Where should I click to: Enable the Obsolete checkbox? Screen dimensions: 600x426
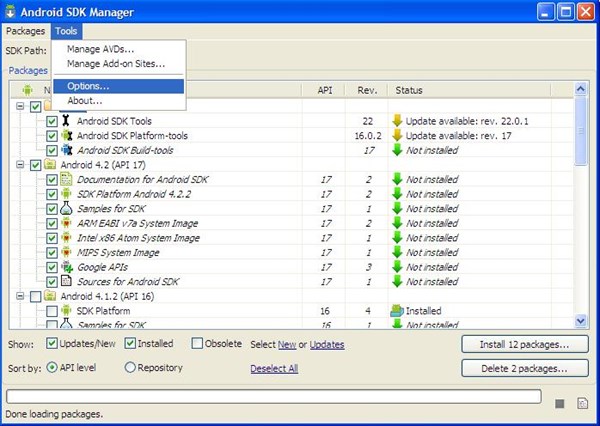195,344
